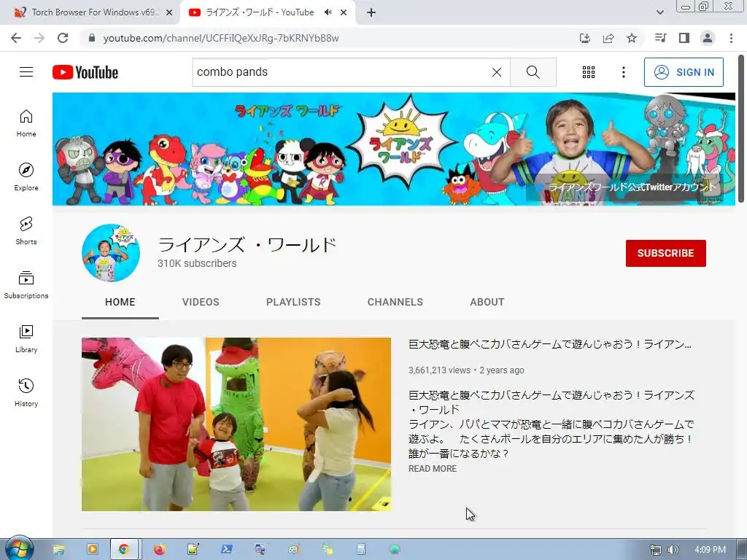The width and height of the screenshot is (747, 560).
Task: Open the YouTube apps grid
Action: tap(589, 72)
